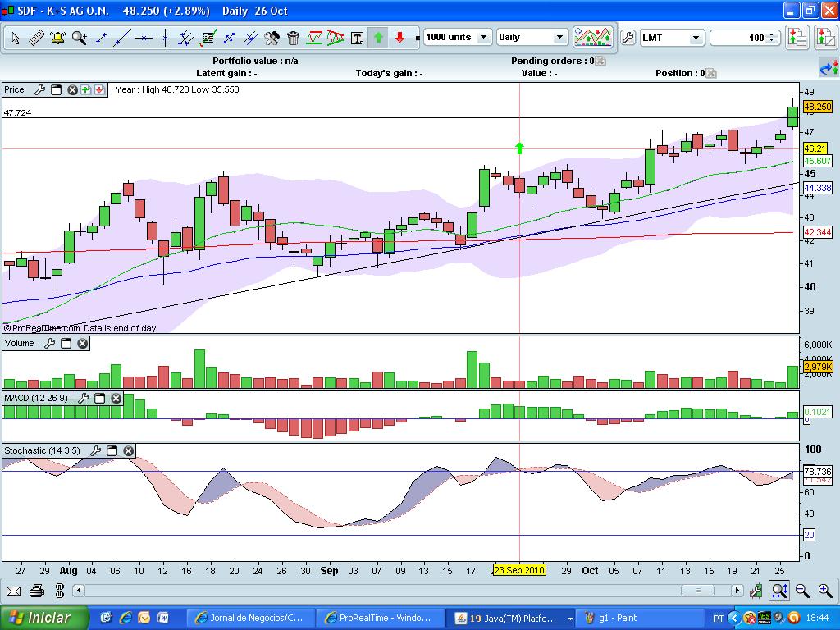Click the indicators chart button
The height and width of the screenshot is (630, 840).
click(x=592, y=37)
